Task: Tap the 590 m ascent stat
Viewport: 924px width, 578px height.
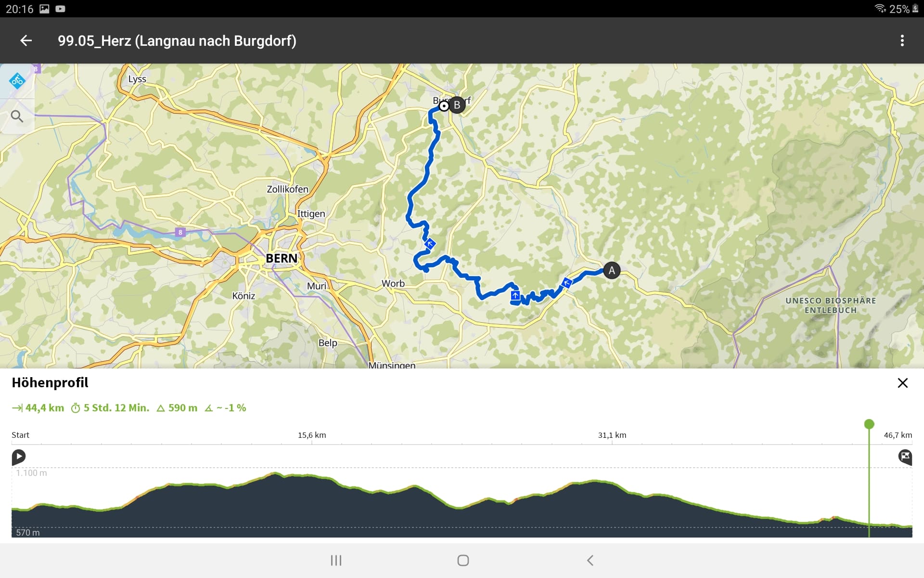Action: click(x=177, y=408)
